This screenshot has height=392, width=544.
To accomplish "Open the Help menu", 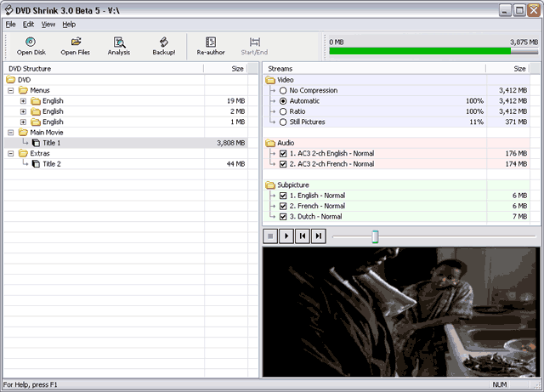I will [x=69, y=25].
